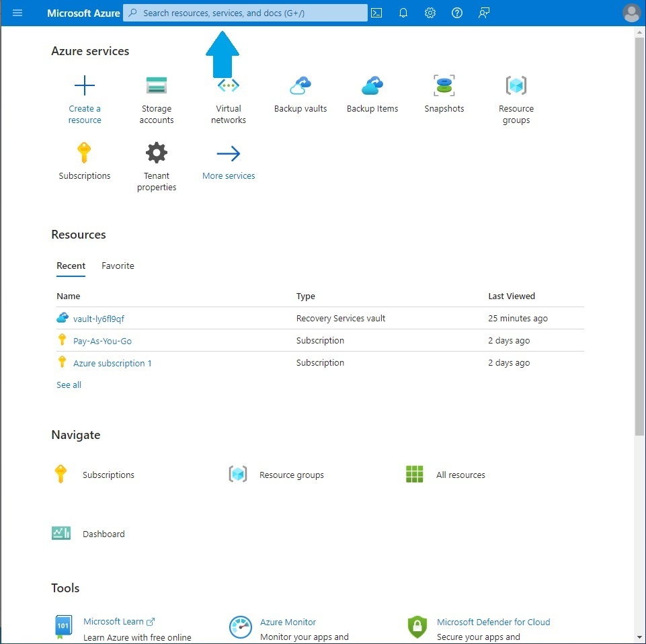Click the vault-ly6fl9qf cloud icon
This screenshot has width=646, height=644.
click(63, 318)
